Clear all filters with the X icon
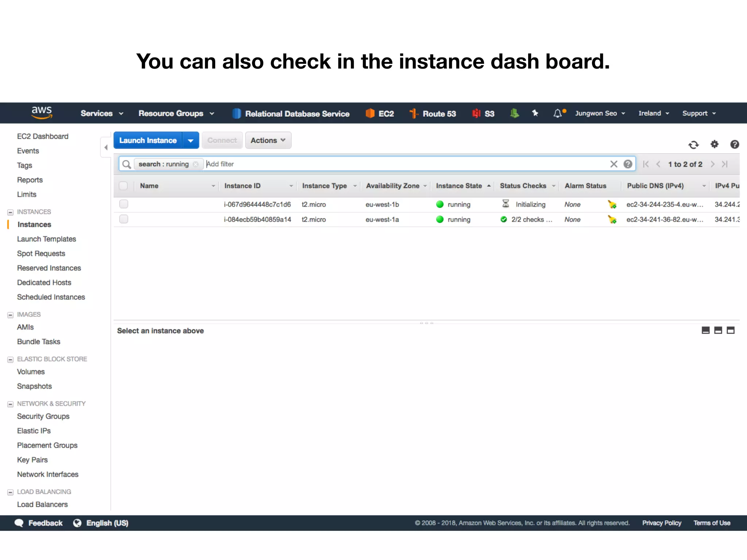The image size is (747, 560). [x=614, y=164]
